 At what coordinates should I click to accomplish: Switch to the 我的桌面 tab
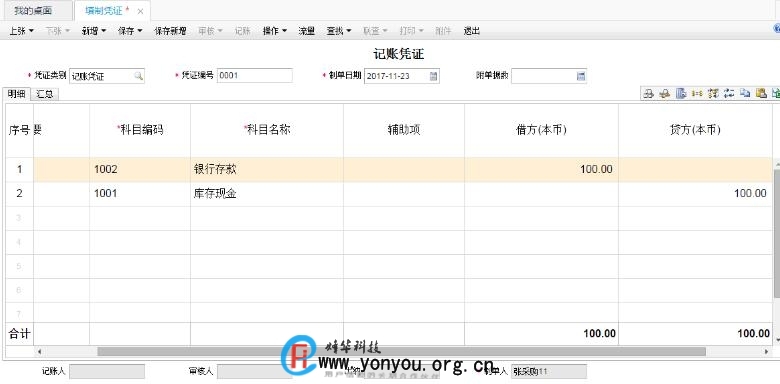click(33, 10)
